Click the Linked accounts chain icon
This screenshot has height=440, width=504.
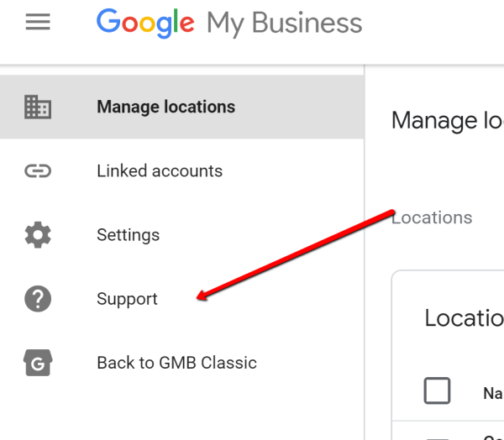coord(38,171)
